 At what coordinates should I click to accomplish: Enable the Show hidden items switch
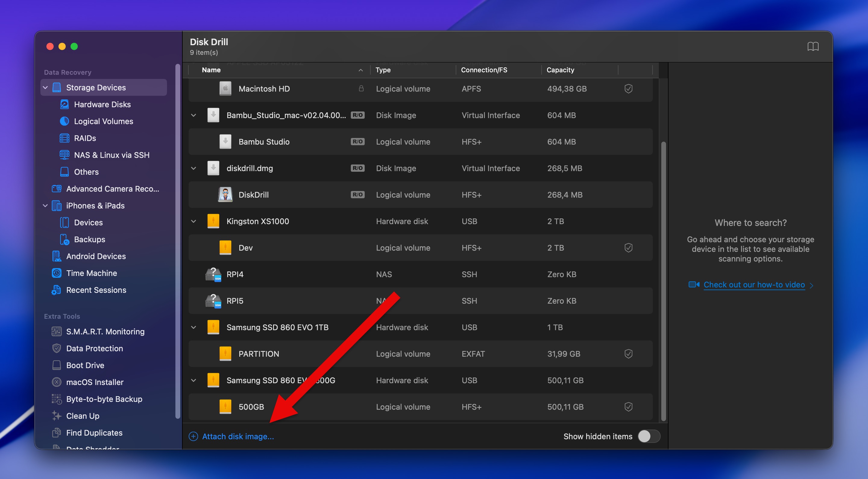coord(649,436)
